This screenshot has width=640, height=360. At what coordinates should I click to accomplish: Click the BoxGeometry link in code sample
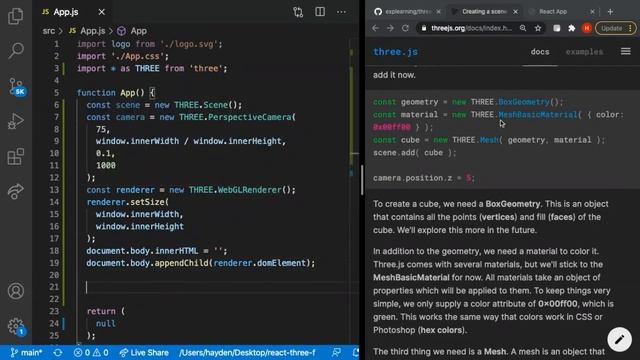click(524, 102)
